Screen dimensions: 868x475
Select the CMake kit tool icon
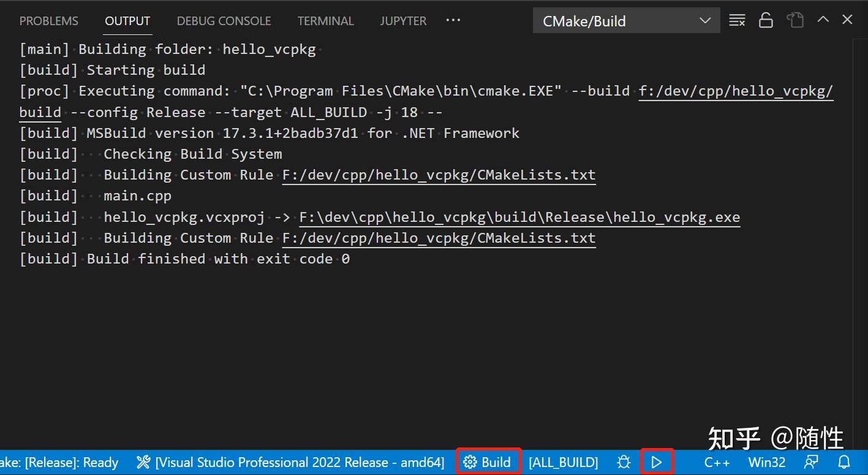[143, 462]
